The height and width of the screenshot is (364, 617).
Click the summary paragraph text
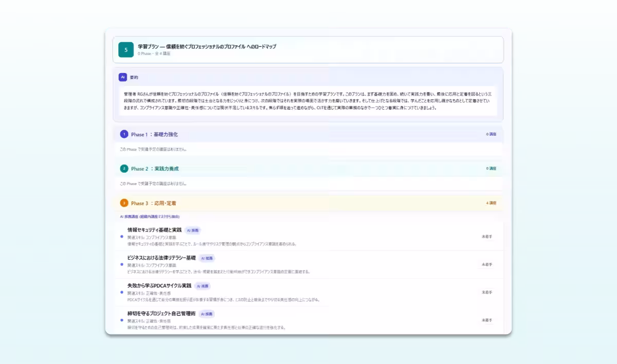point(308,101)
